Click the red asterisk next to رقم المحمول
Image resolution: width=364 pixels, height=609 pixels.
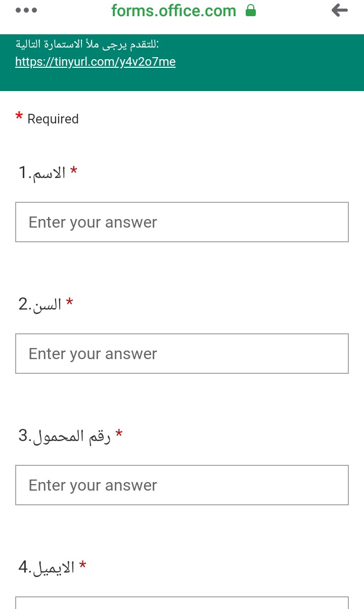pyautogui.click(x=119, y=433)
